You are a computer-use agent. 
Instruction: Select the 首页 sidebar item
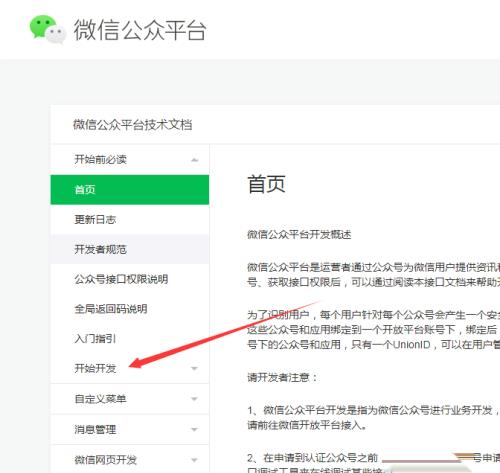[130, 189]
